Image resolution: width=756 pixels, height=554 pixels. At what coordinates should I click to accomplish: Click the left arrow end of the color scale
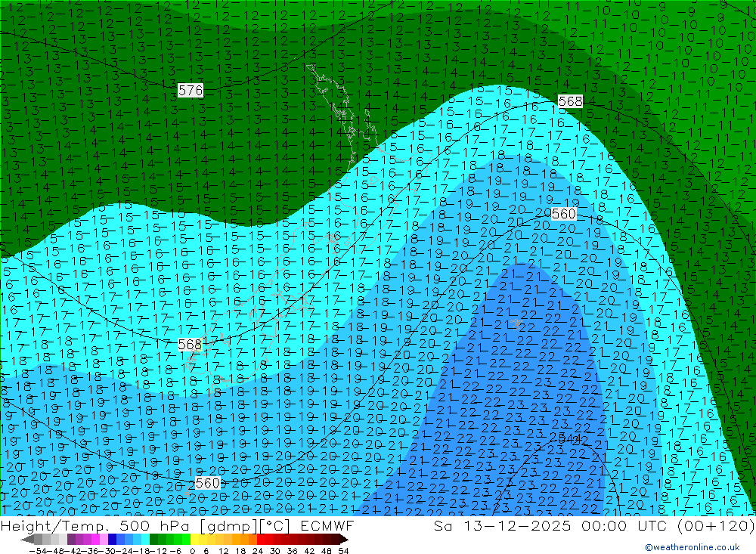pos(26,540)
